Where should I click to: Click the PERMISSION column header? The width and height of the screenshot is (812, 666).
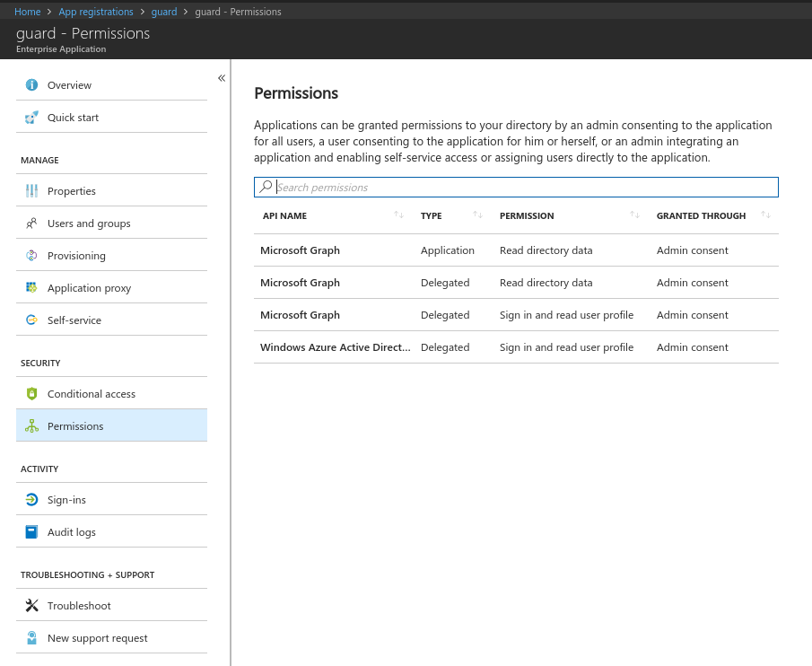click(527, 215)
